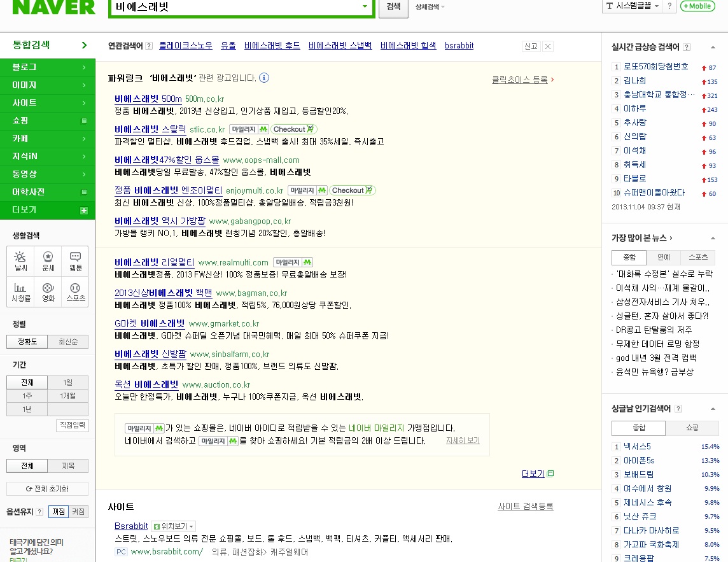Image resolution: width=728 pixels, height=562 pixels.
Task: Open the 지식iN search category
Action: pos(47,157)
